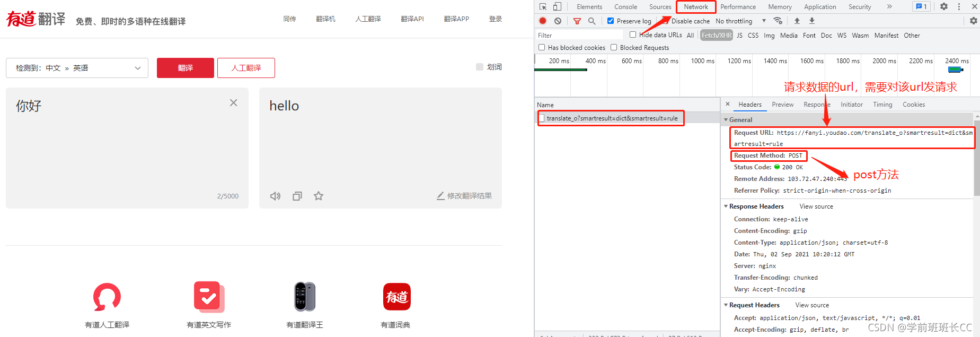
Task: Toggle the red filter funnel icon
Action: tap(577, 21)
